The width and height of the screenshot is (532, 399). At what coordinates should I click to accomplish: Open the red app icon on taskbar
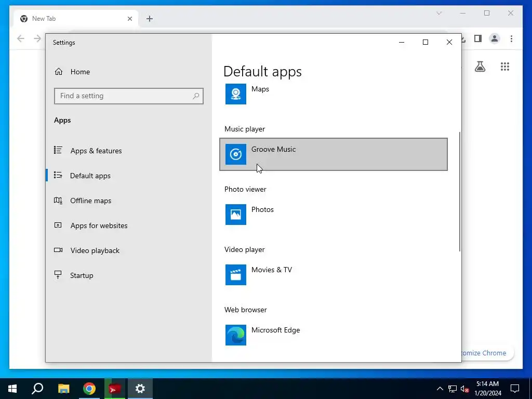point(115,389)
